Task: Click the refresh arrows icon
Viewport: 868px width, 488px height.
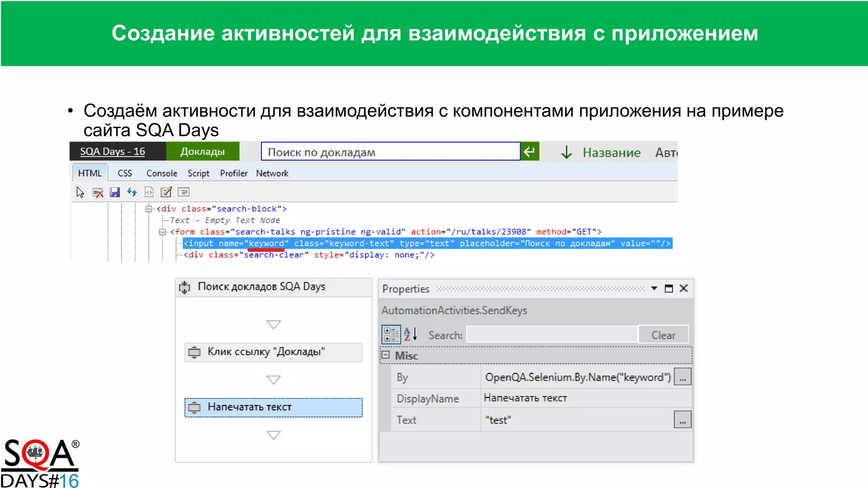Action: pyautogui.click(x=132, y=192)
